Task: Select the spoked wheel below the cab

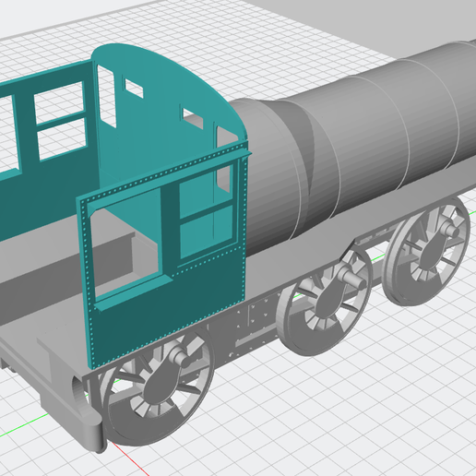Action: 159,387
